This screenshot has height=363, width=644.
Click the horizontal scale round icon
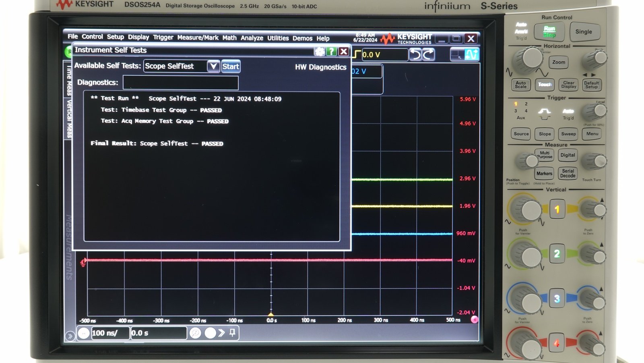point(83,333)
